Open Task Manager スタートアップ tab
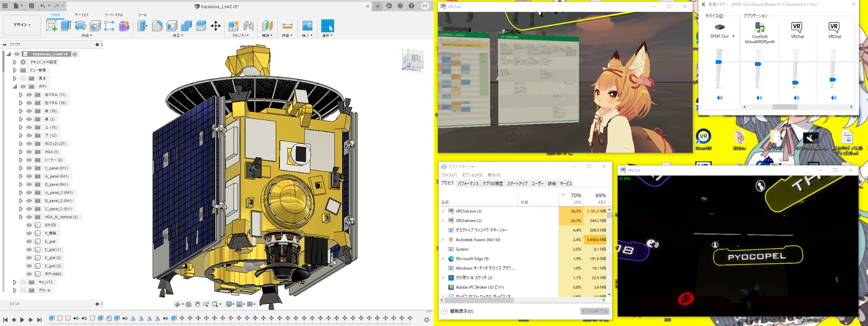Image resolution: width=868 pixels, height=326 pixels. point(517,183)
